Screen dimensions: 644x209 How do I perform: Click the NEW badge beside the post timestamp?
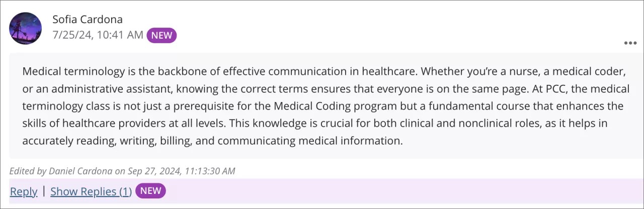162,35
